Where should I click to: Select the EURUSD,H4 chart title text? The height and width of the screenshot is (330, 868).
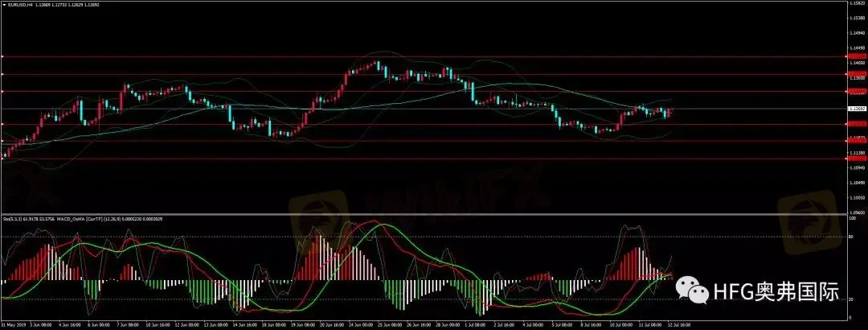pos(19,3)
